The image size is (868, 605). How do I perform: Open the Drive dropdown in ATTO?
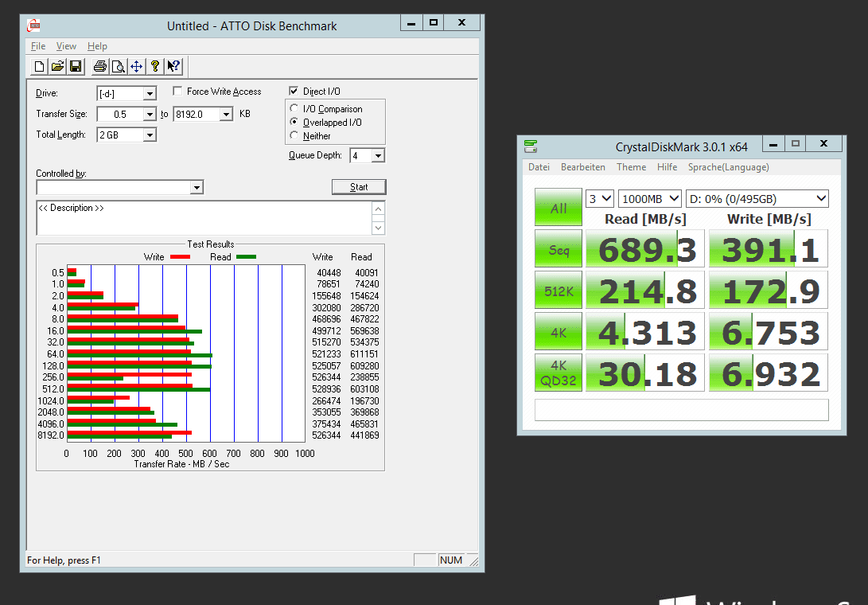[x=150, y=94]
